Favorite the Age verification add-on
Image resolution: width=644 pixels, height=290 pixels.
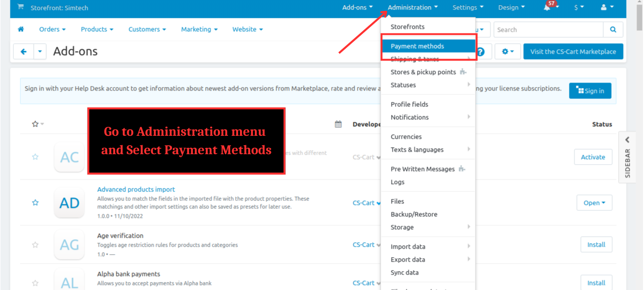(x=35, y=245)
